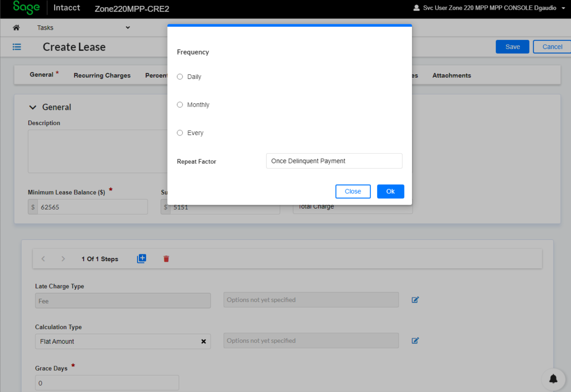Edit Calculation Type options
The image size is (571, 392).
point(415,340)
